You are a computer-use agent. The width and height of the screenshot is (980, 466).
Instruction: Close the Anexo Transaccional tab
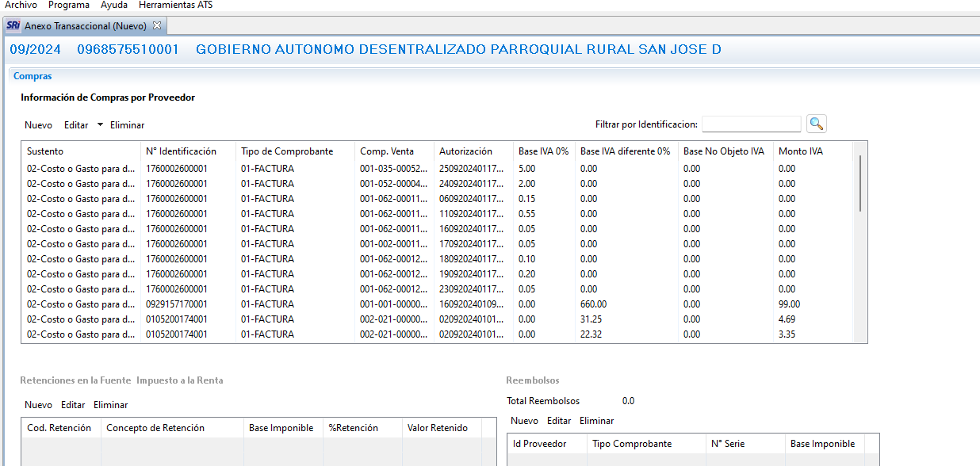click(x=157, y=25)
